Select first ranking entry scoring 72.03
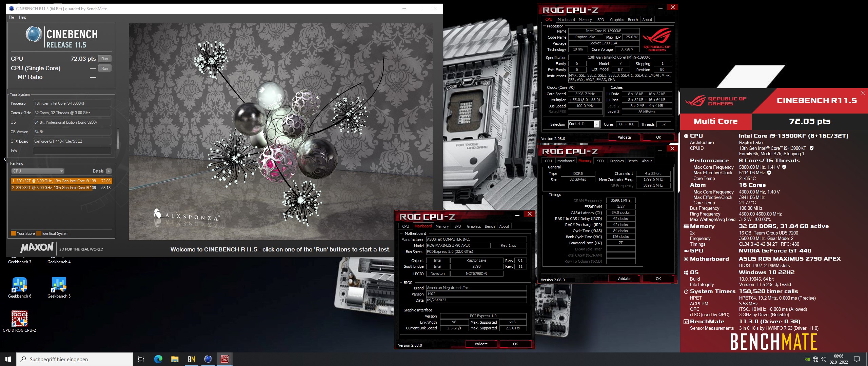 point(61,181)
